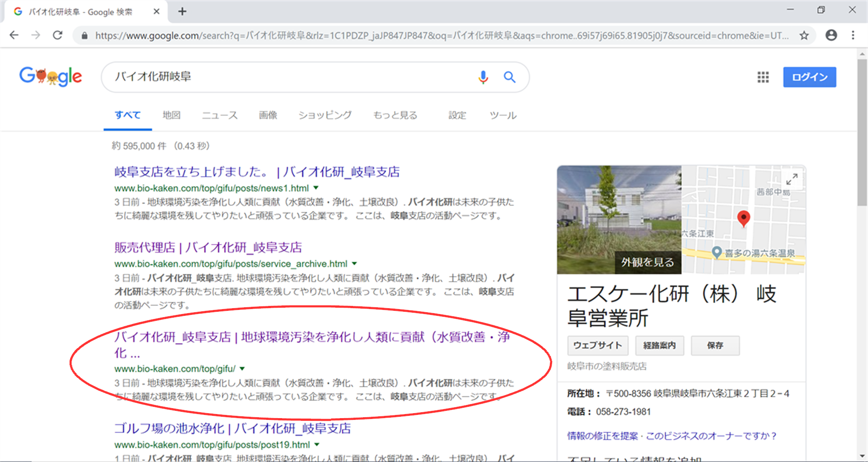
Task: Start voice search with microphone icon
Action: pyautogui.click(x=483, y=77)
